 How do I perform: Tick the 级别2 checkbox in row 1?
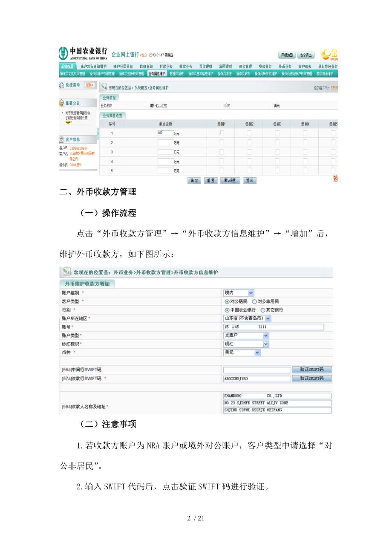(249, 133)
